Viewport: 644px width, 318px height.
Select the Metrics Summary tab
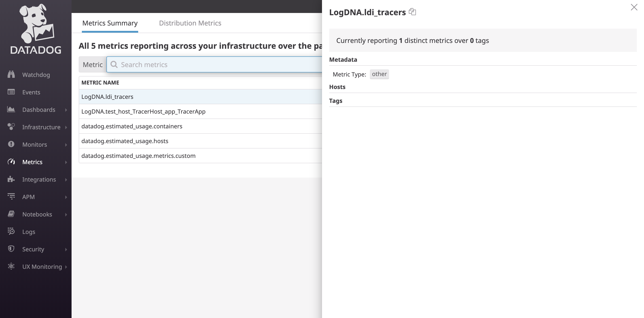pos(110,23)
